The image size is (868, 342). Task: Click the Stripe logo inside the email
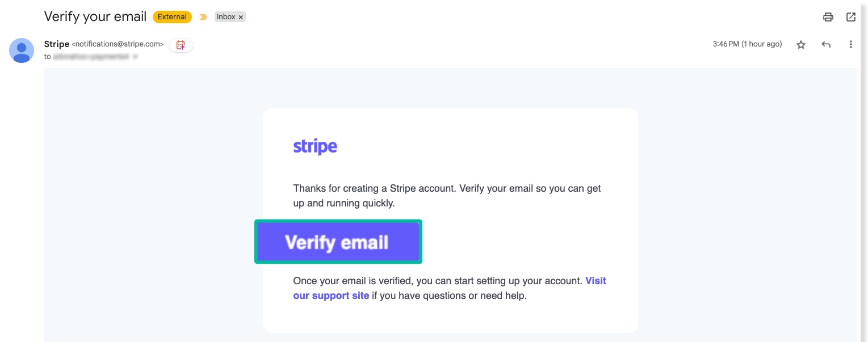click(x=315, y=146)
